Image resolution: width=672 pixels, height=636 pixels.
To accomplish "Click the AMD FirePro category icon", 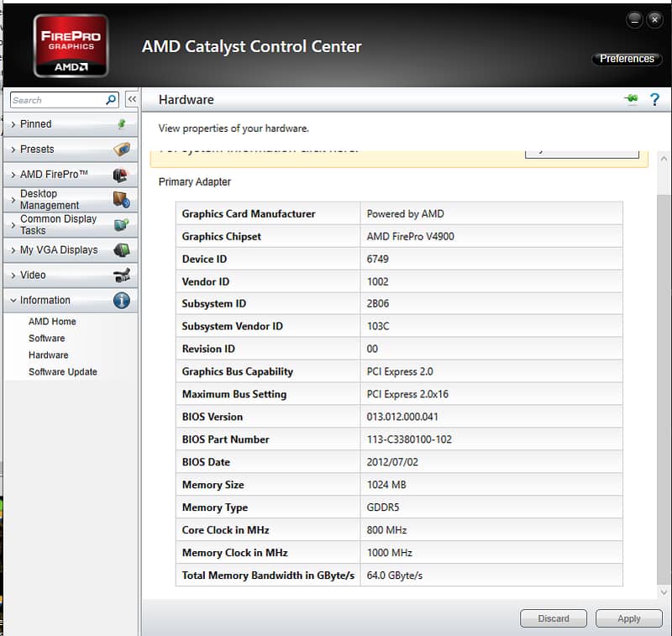I will pos(121,175).
